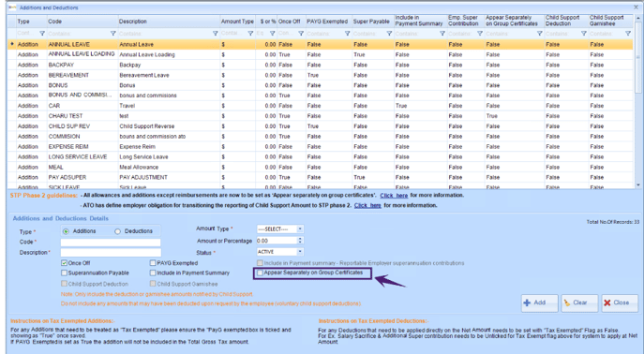Open filter icon for Child Support Garnishee column
The width and height of the screenshot is (644, 354).
point(627,33)
